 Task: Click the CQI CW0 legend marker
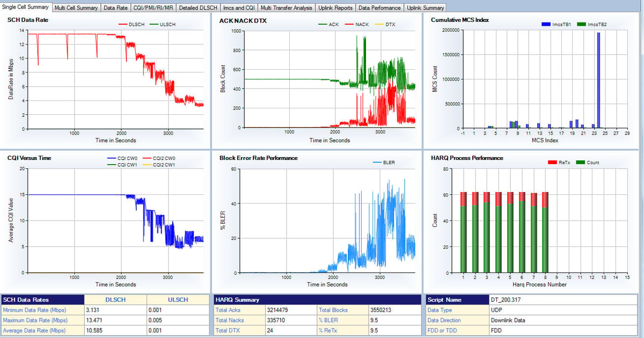coord(112,158)
